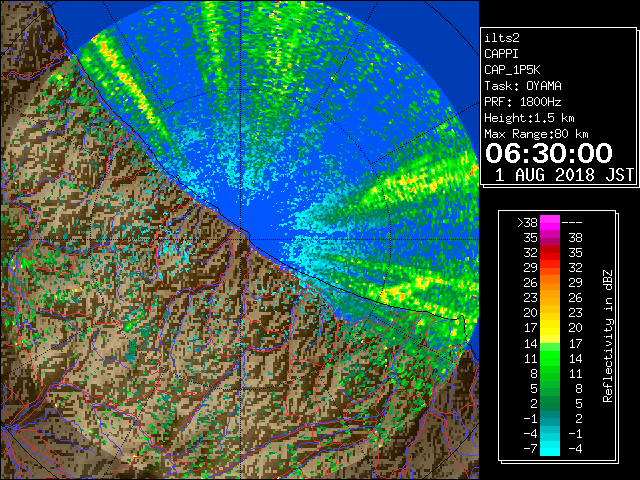Click the "CAP_1P5K" text line

[x=512, y=70]
